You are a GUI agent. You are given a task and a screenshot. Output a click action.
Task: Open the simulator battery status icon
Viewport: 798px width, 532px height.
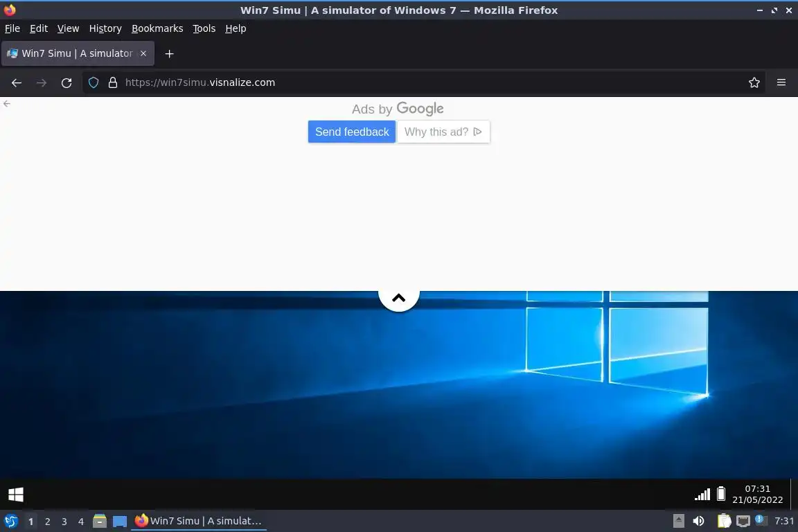[x=720, y=494]
